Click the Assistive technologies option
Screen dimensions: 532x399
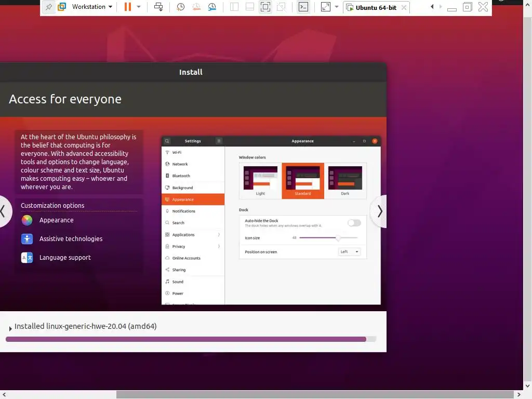[71, 239]
